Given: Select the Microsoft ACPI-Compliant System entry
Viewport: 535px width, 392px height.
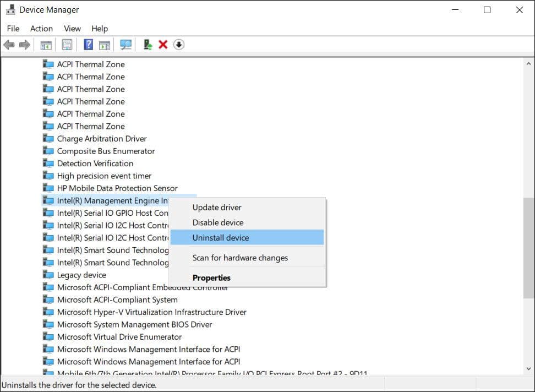Looking at the screenshot, I should point(118,300).
